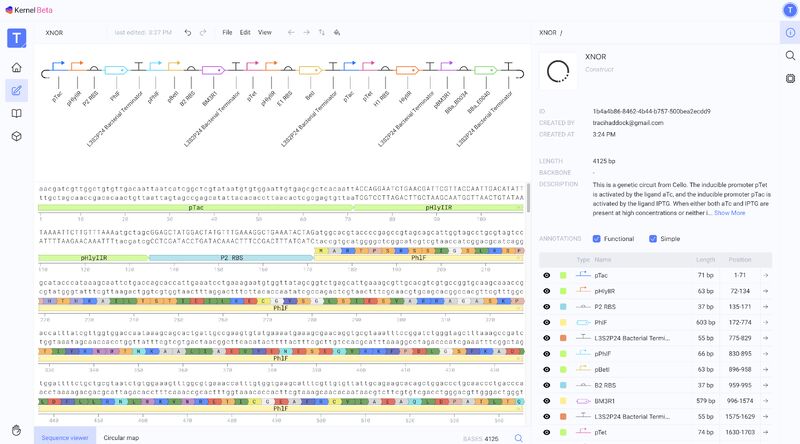Image resolution: width=800 pixels, height=444 pixels.
Task: Go to B2 RBS annotation with row arrow
Action: click(765, 385)
